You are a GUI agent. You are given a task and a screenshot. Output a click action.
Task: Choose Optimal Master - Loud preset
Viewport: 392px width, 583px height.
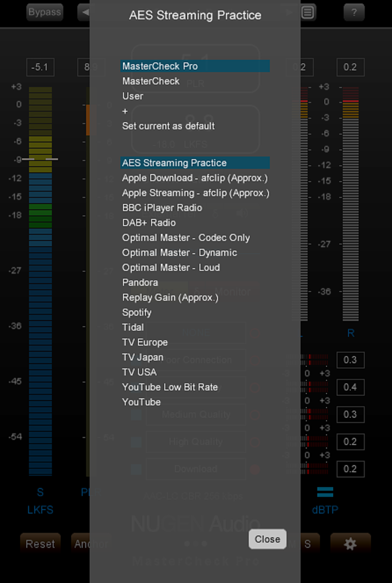click(195, 268)
